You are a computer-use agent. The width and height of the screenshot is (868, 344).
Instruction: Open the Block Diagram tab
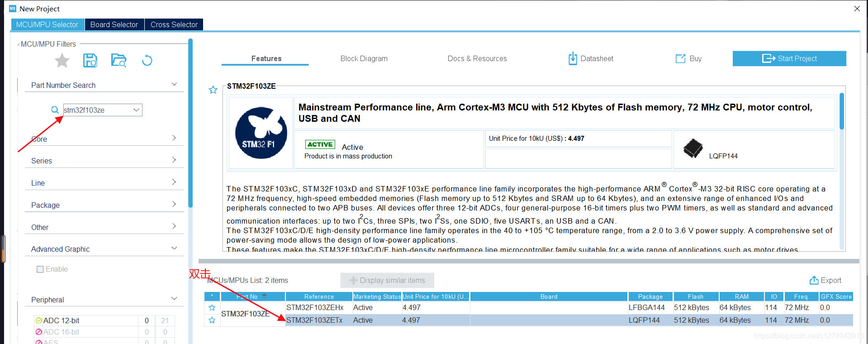(x=364, y=58)
